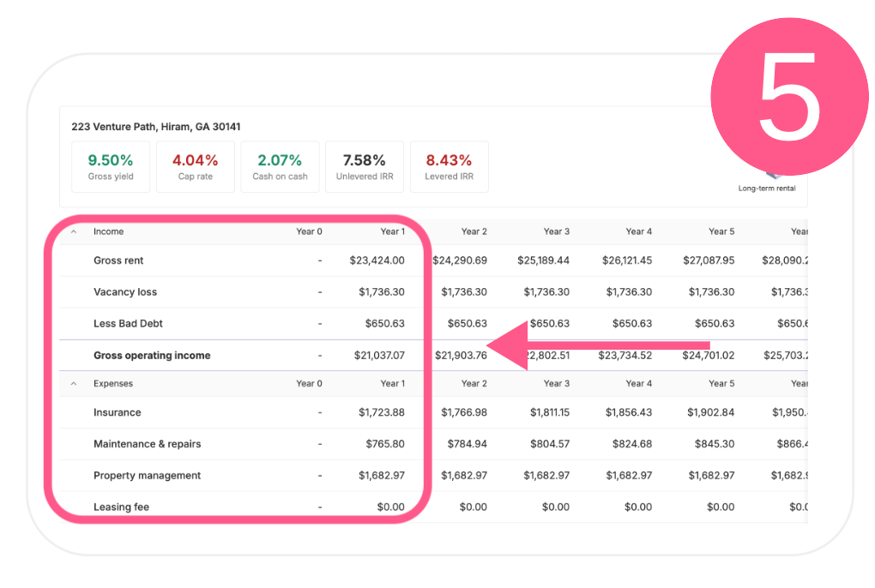
Task: Select the 9.50% Gross yield card
Action: click(x=111, y=166)
